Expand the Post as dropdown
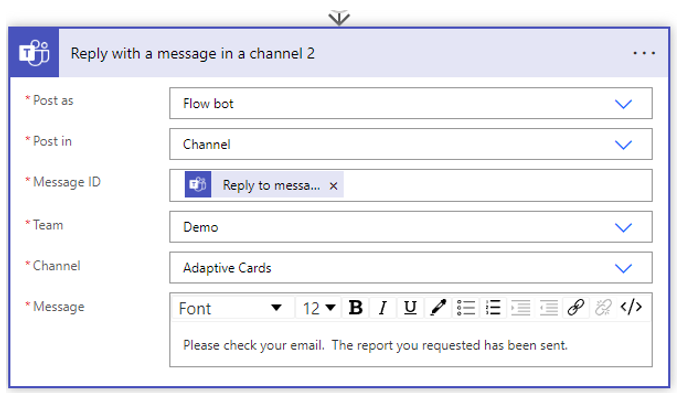The image size is (678, 393). (x=623, y=104)
